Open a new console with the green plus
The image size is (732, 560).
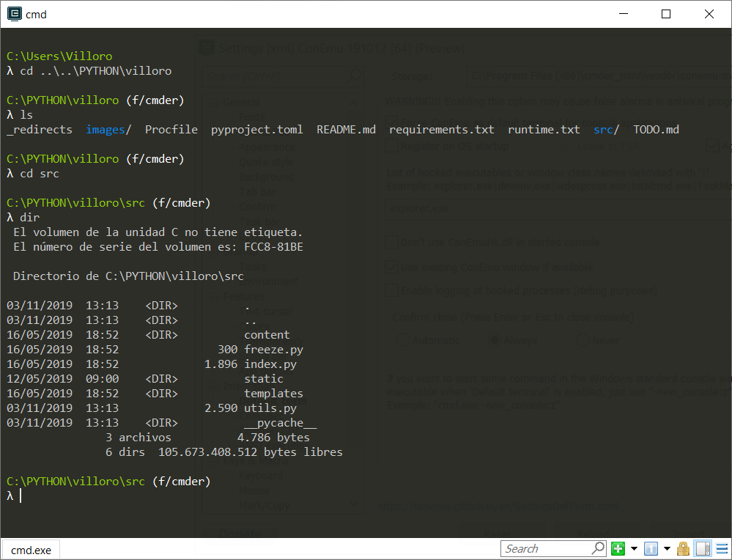[x=618, y=548]
